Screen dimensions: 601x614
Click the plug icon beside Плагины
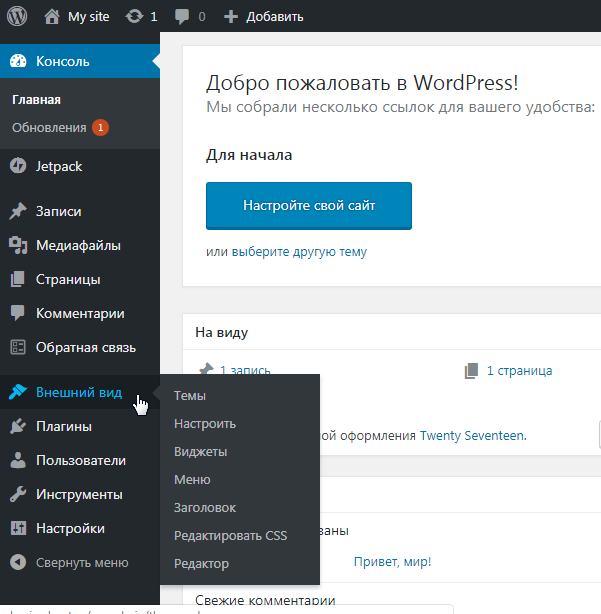coord(18,426)
